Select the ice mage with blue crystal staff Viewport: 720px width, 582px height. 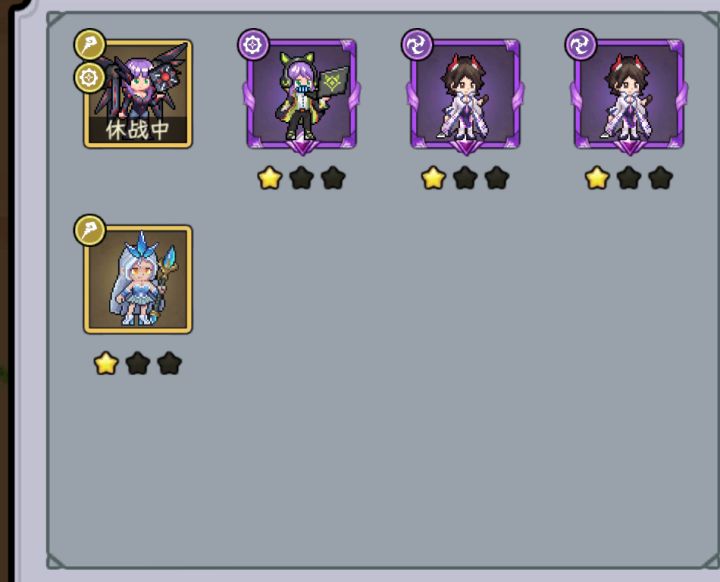pyautogui.click(x=138, y=280)
